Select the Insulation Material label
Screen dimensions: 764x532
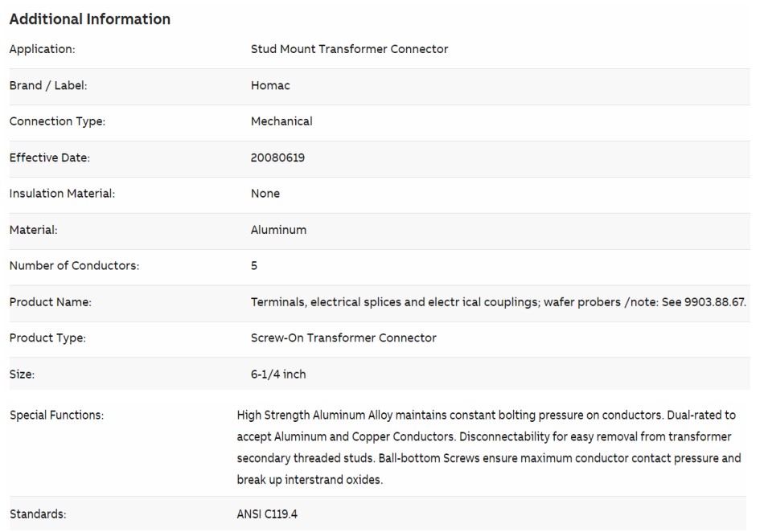coord(63,194)
